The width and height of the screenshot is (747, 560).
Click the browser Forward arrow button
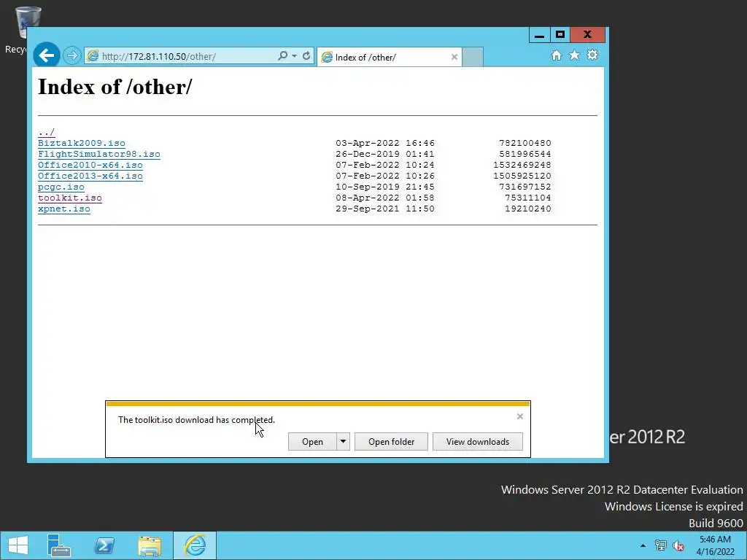point(72,55)
